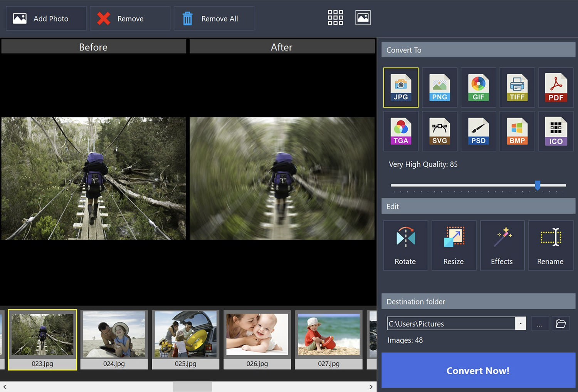
Task: Browse for folder with ellipsis button
Action: pos(539,323)
